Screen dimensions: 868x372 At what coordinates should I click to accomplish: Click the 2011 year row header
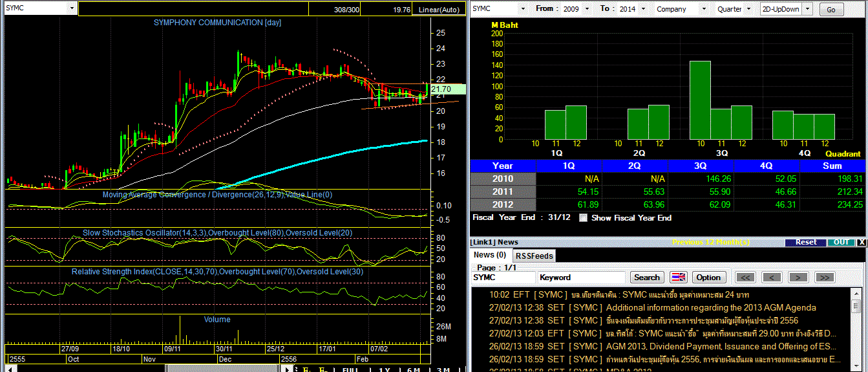point(503,191)
